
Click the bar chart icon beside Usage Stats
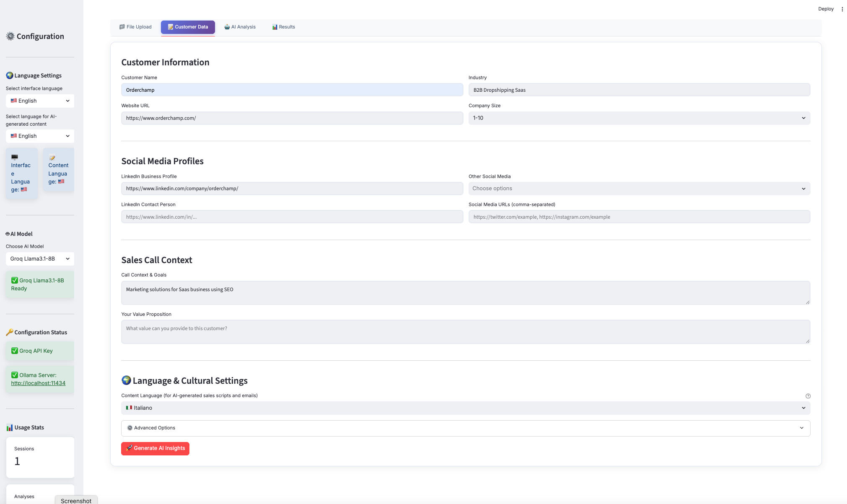pos(9,427)
